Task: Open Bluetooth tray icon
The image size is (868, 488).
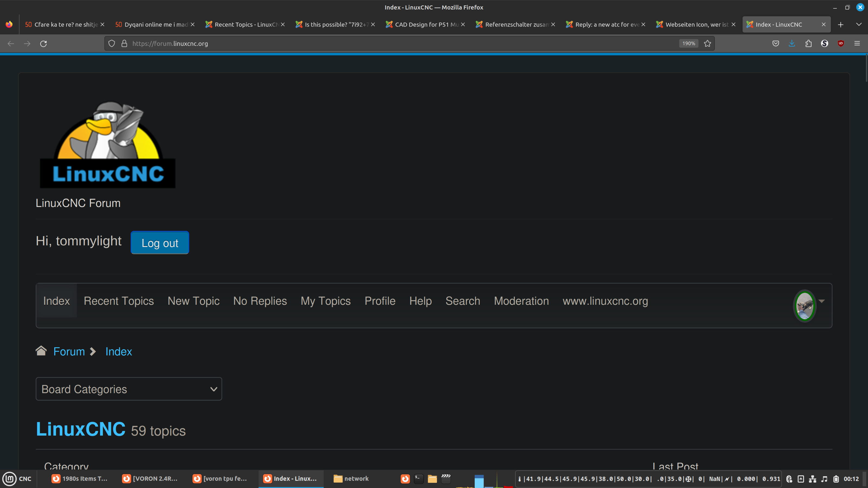Action: pyautogui.click(x=789, y=479)
